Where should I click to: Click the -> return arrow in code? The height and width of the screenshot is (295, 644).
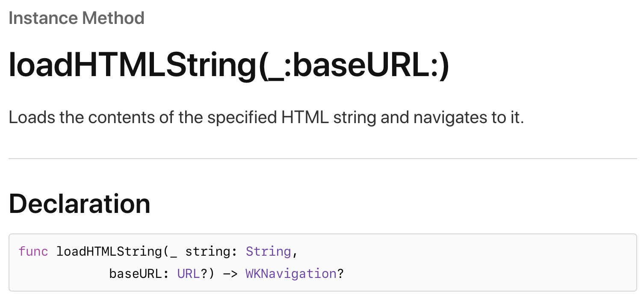[230, 274]
